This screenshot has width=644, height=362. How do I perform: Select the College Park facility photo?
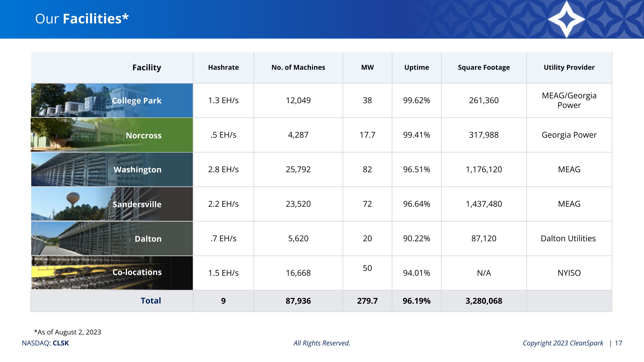(112, 100)
